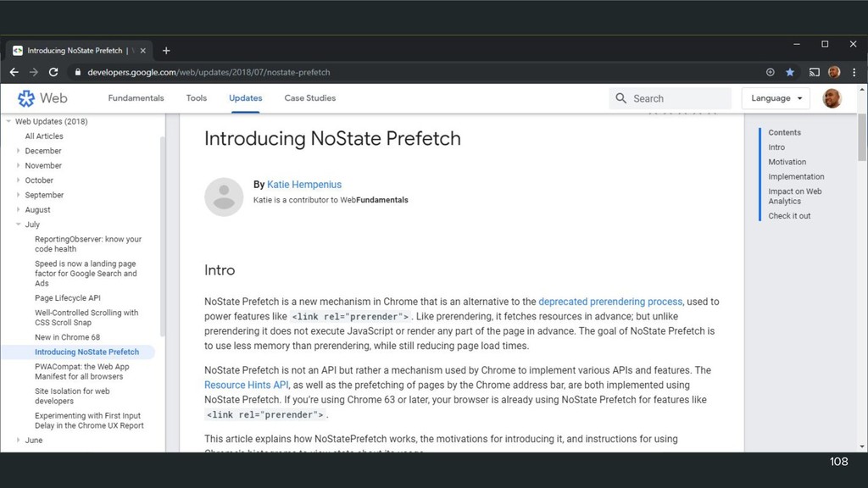The image size is (868, 488).
Task: Expand the October section
Action: [x=19, y=180]
